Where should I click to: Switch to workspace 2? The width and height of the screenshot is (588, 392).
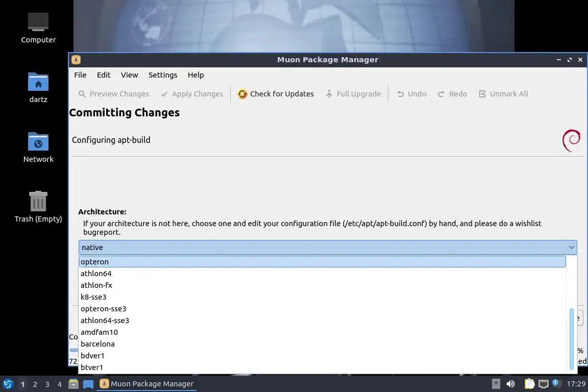tap(35, 384)
